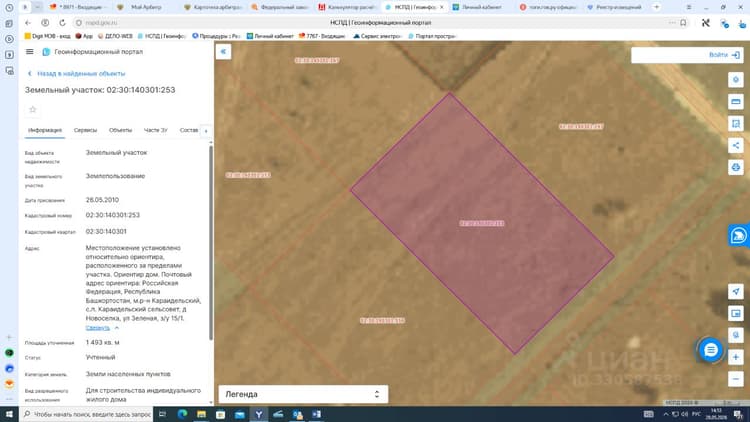Go back via Назад к найденным объектам
Image resolution: width=750 pixels, height=422 pixels.
tap(77, 74)
